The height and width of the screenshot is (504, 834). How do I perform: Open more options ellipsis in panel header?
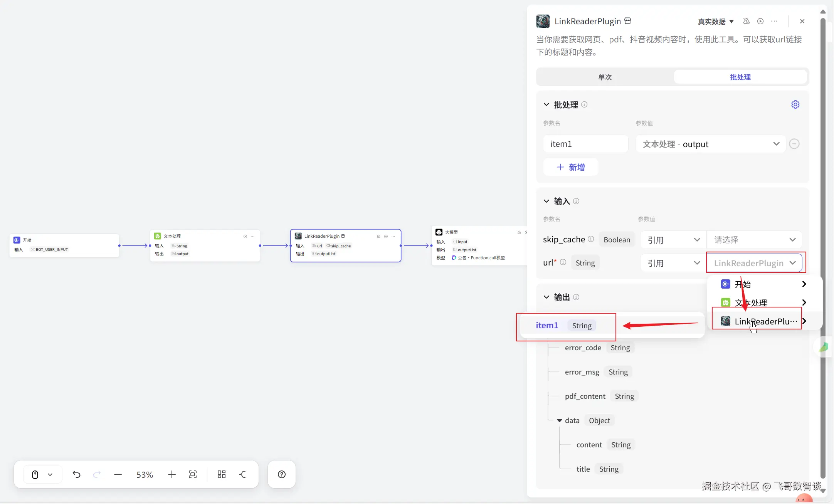click(x=774, y=21)
